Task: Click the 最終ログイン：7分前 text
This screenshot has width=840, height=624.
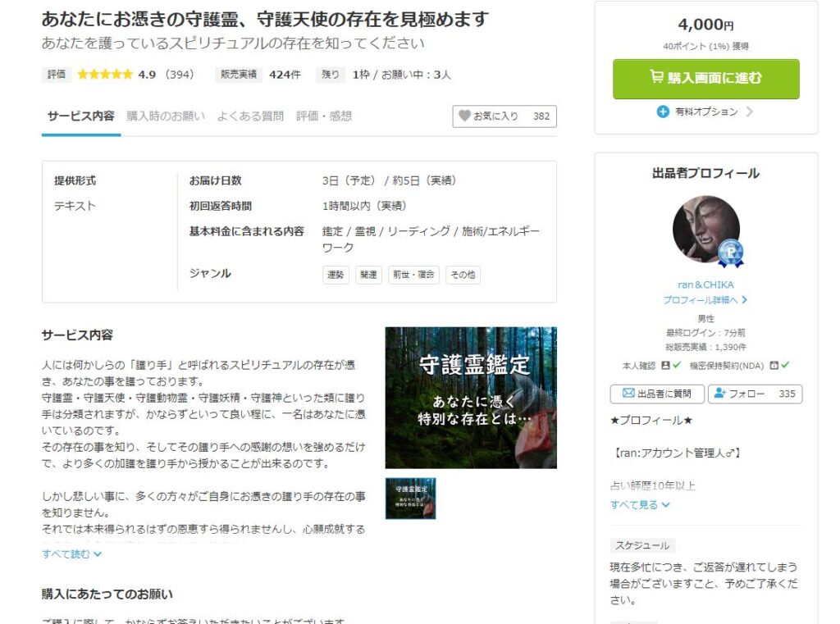Action: click(x=705, y=333)
